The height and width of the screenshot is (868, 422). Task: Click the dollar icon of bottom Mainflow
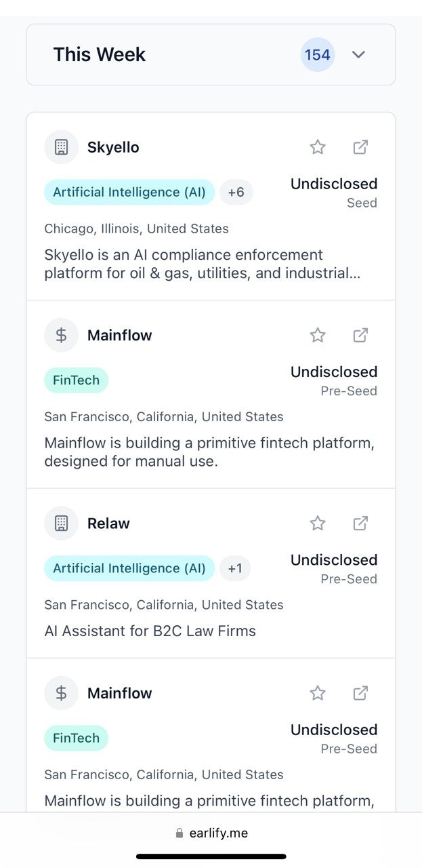61,693
